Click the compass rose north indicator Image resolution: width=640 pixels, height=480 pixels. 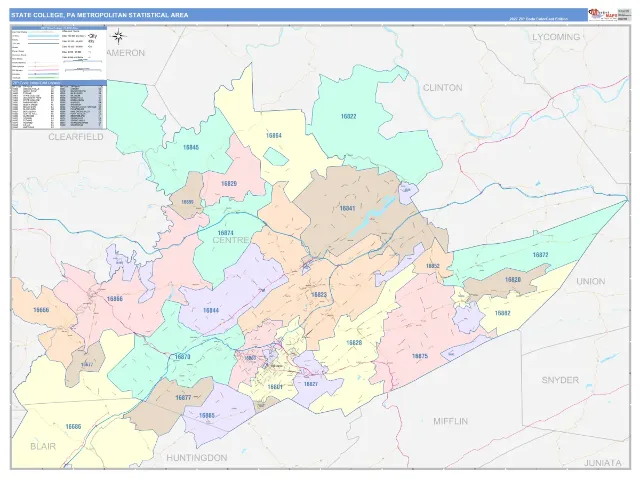pyautogui.click(x=118, y=36)
